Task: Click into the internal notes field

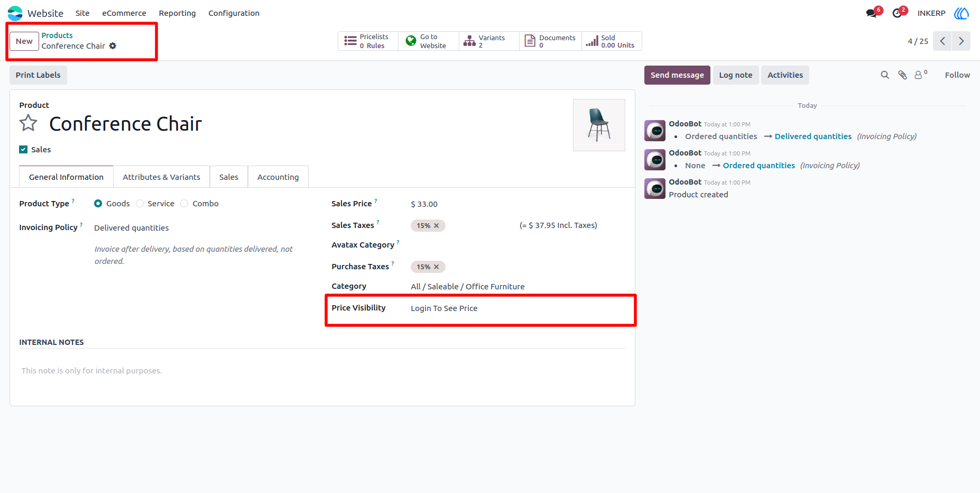Action: tap(322, 371)
